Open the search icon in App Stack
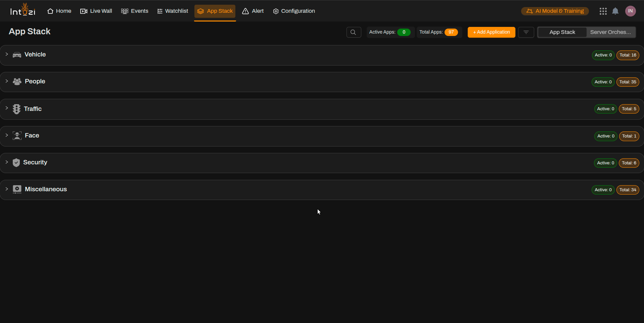 pos(353,32)
